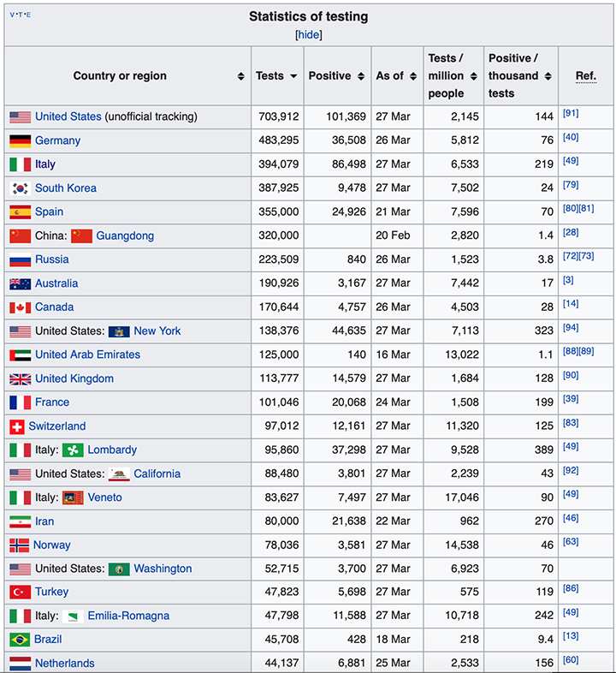Click the Ref. column header abbreviation
616x673 pixels.
click(586, 76)
